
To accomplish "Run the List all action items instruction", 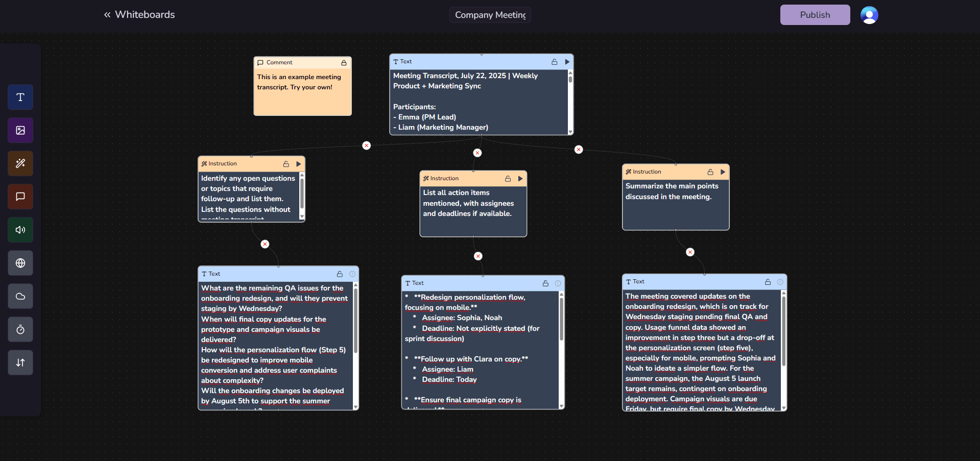I will [x=520, y=179].
